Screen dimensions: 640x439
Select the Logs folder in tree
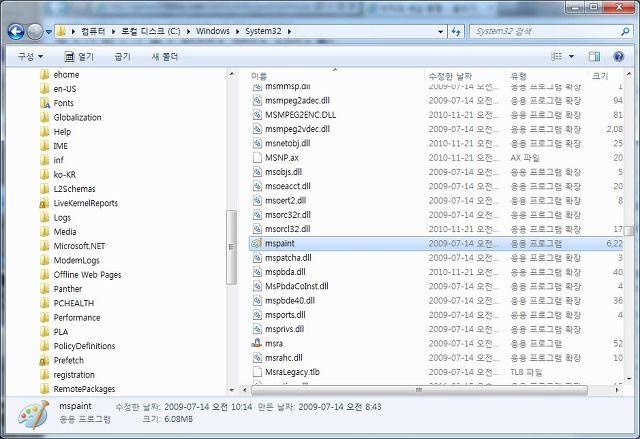click(x=62, y=217)
